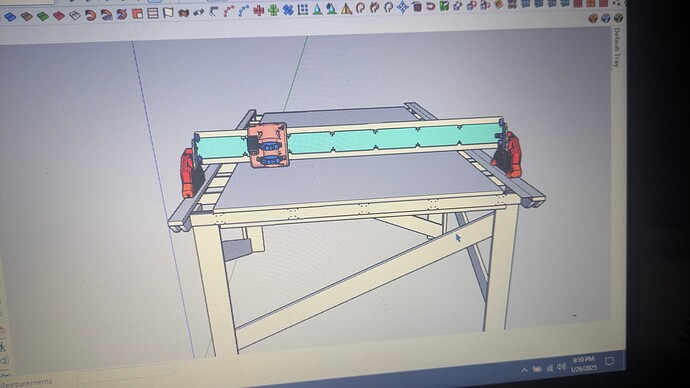Click the green cross plugin icon
This screenshot has height=388, width=690.
[273, 10]
